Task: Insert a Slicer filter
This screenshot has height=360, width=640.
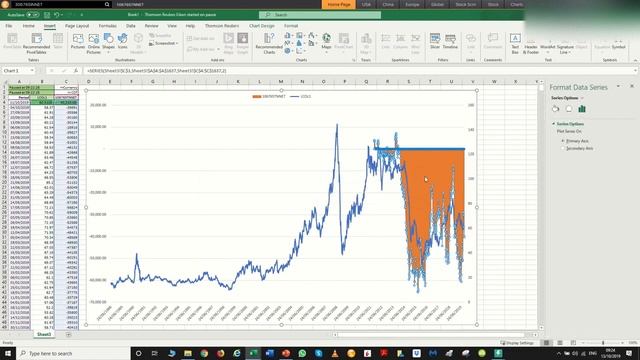Action: click(435, 42)
